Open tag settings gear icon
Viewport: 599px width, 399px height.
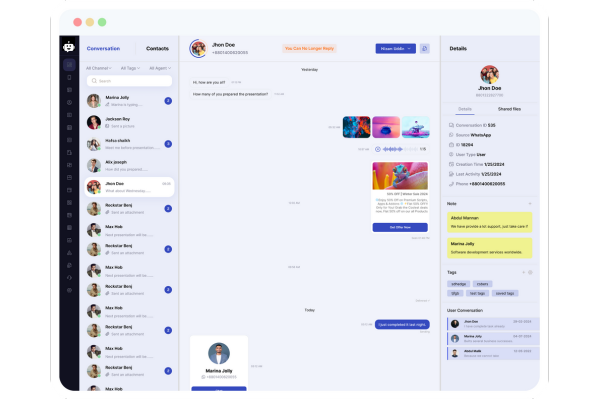tap(530, 272)
